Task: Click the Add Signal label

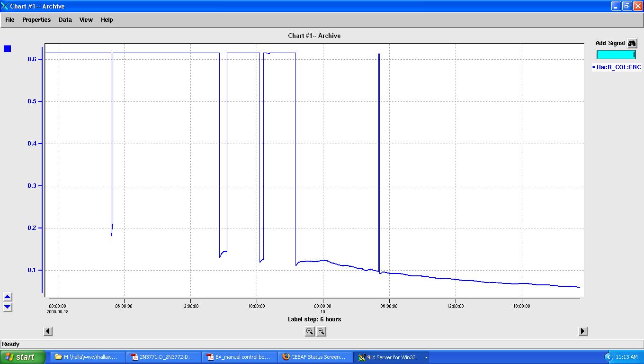Action: (x=610, y=43)
